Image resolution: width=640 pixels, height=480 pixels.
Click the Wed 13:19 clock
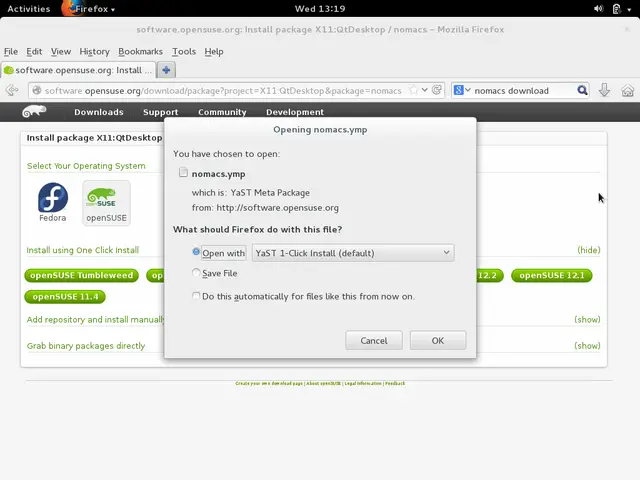click(x=320, y=9)
